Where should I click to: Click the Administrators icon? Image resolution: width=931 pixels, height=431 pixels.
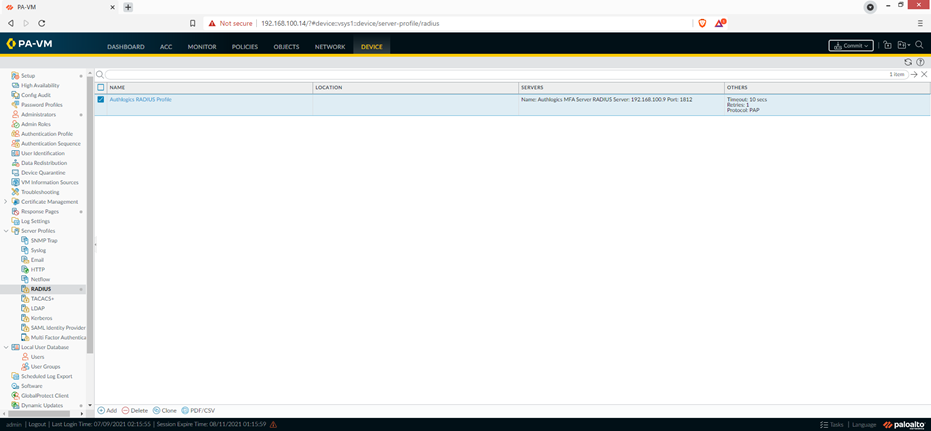15,114
